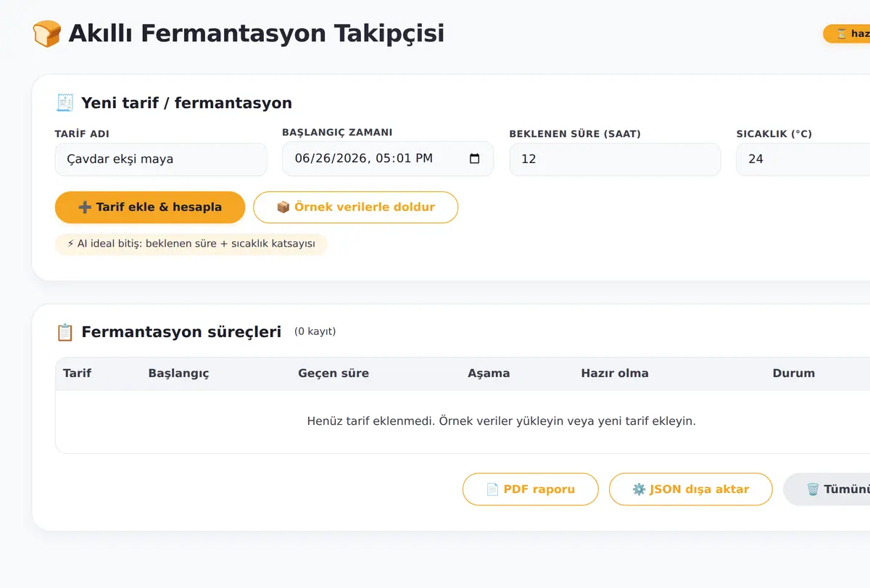Open the calendar picker in Başlangıç Zamanı
This screenshot has height=588, width=870.
coord(475,159)
